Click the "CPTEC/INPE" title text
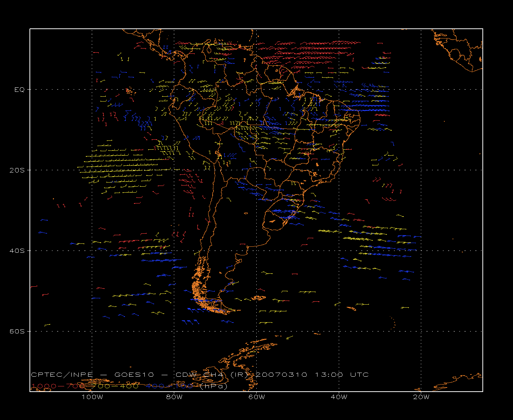513x420 pixels. click(62, 374)
